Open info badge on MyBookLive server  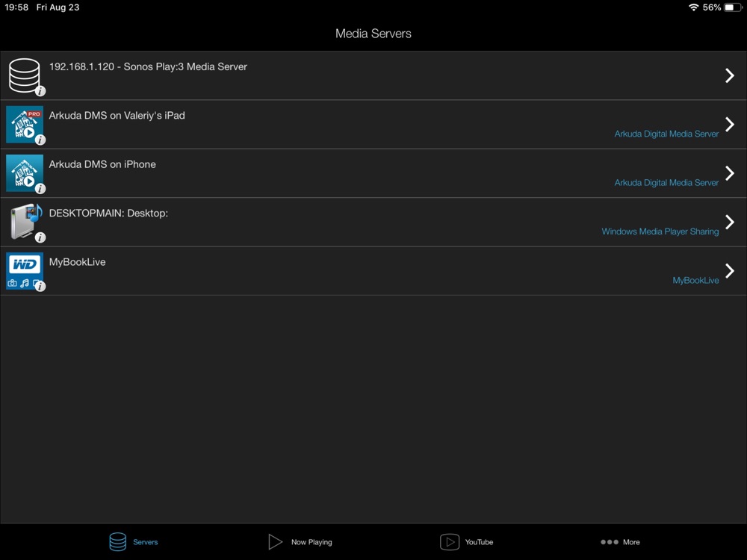point(40,286)
